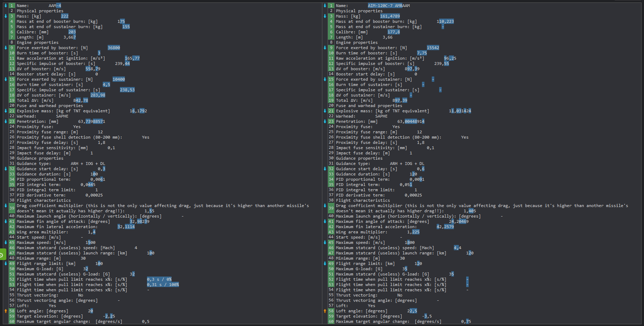This screenshot has height=326, width=644.
Task: Click line number 14 in the AAM-4 pane gutter
Action: pyautogui.click(x=12, y=74)
